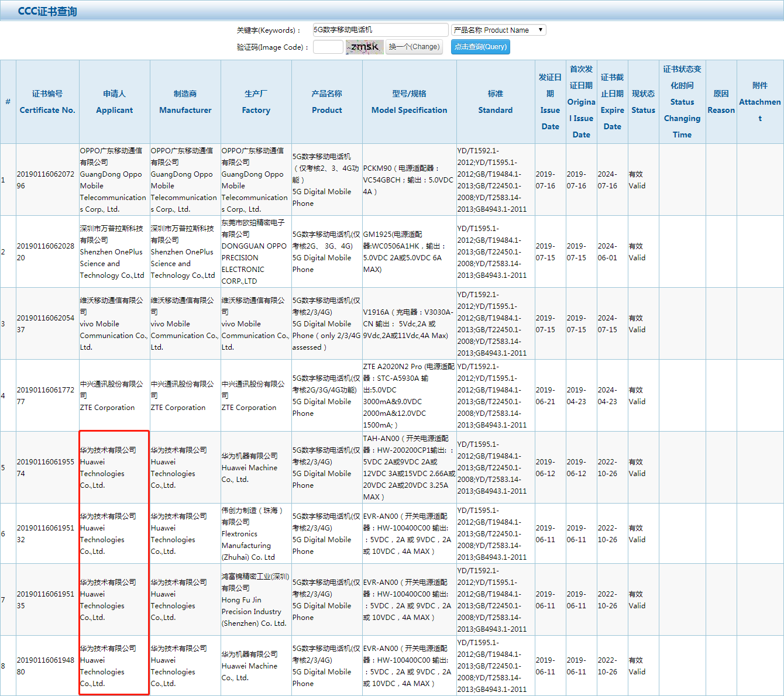Click the Certificate No. column header
Screen dimensions: 784x696
click(47, 102)
